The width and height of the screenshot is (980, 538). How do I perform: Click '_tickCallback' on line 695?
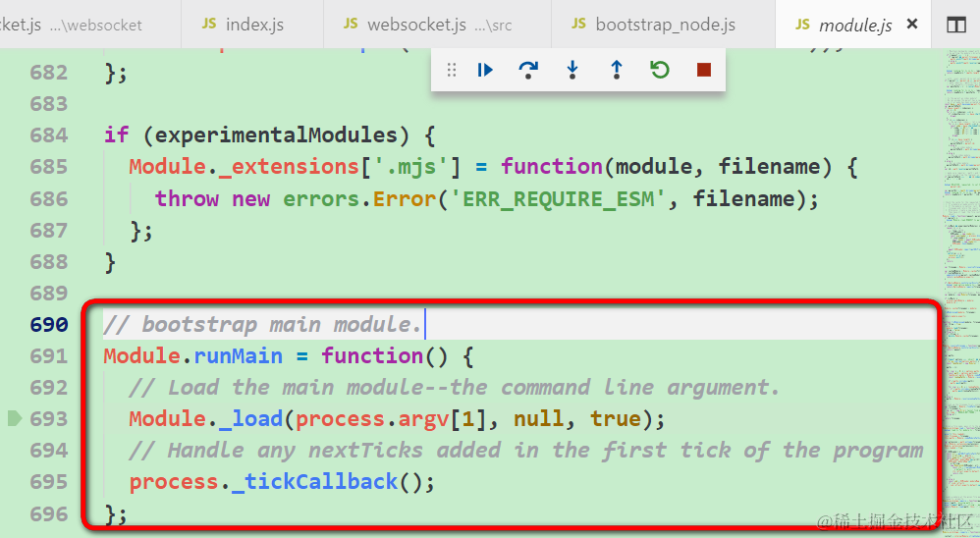[314, 482]
